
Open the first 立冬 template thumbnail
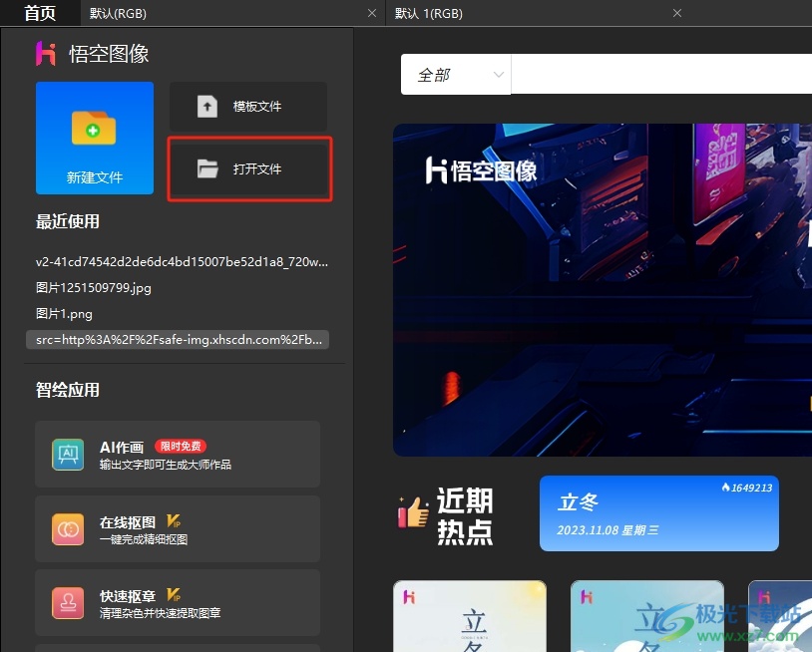470,616
